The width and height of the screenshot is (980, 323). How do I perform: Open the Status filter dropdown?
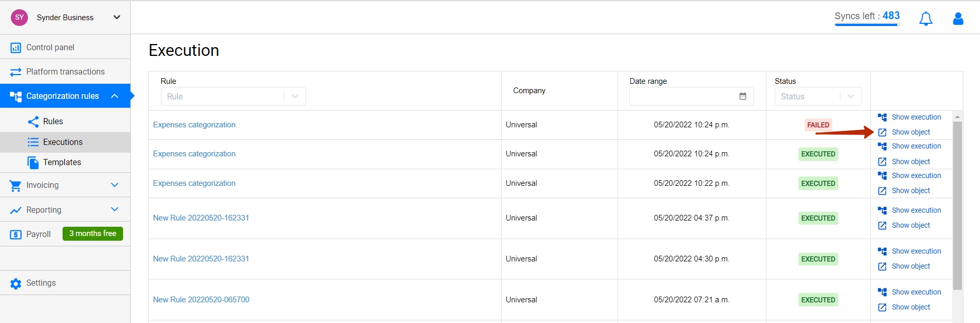(x=818, y=96)
